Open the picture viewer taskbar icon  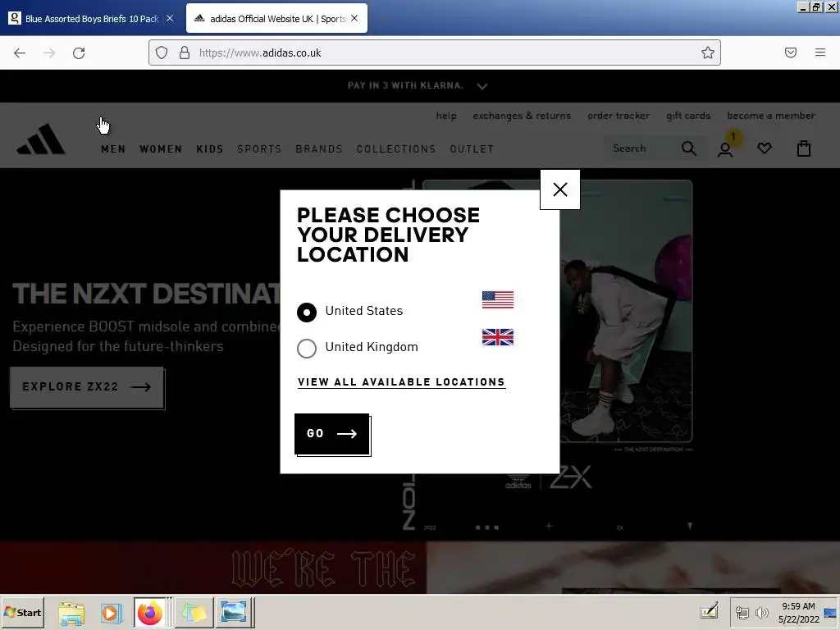(x=234, y=613)
